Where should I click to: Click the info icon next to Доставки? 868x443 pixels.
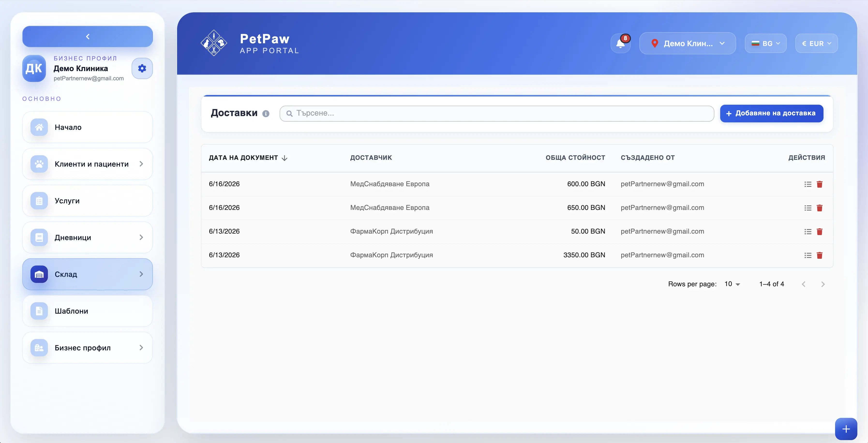coord(266,113)
